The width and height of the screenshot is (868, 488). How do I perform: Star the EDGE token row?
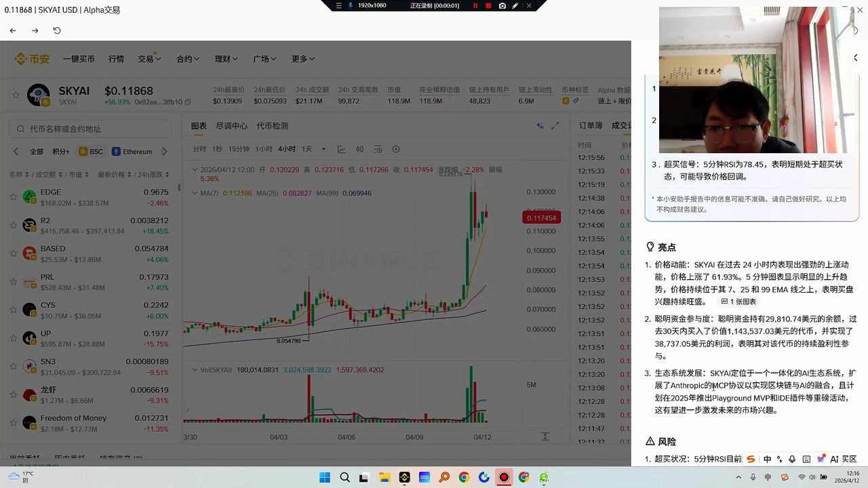(x=13, y=197)
